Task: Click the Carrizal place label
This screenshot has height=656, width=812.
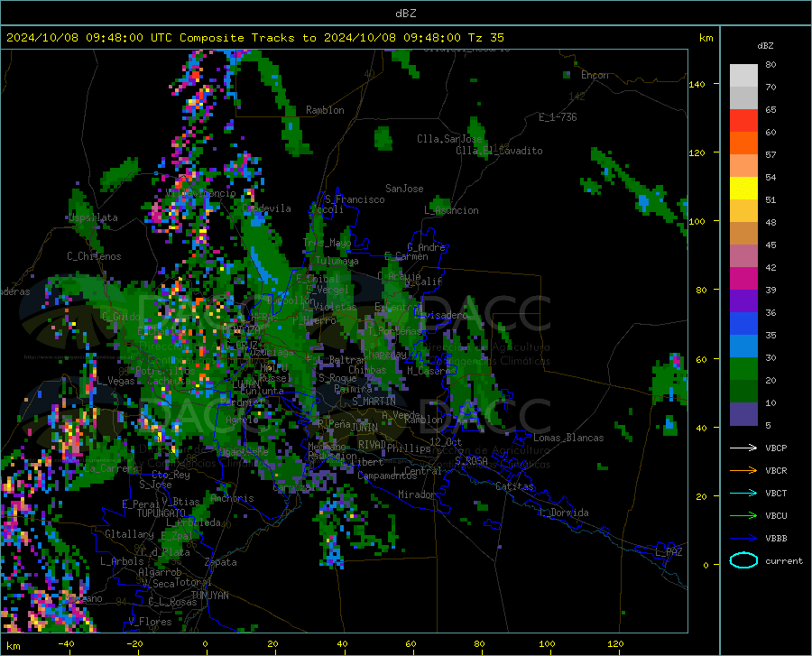Action: click(293, 487)
